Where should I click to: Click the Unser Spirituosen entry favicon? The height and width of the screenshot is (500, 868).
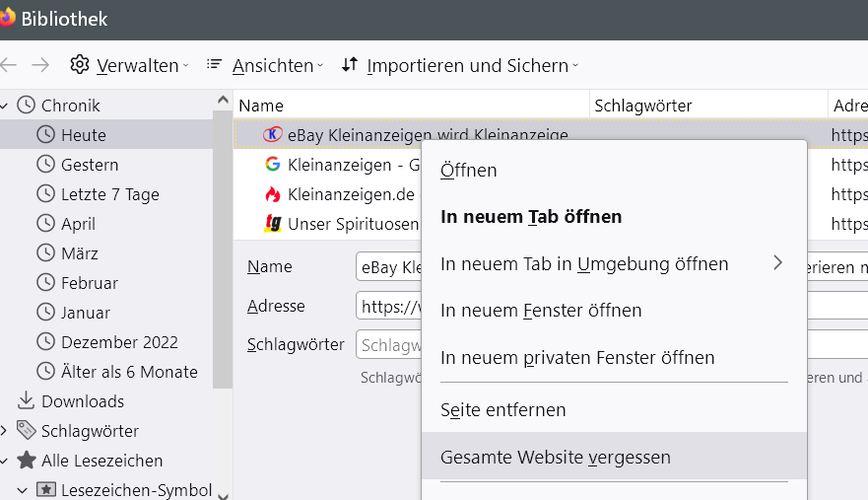point(273,224)
